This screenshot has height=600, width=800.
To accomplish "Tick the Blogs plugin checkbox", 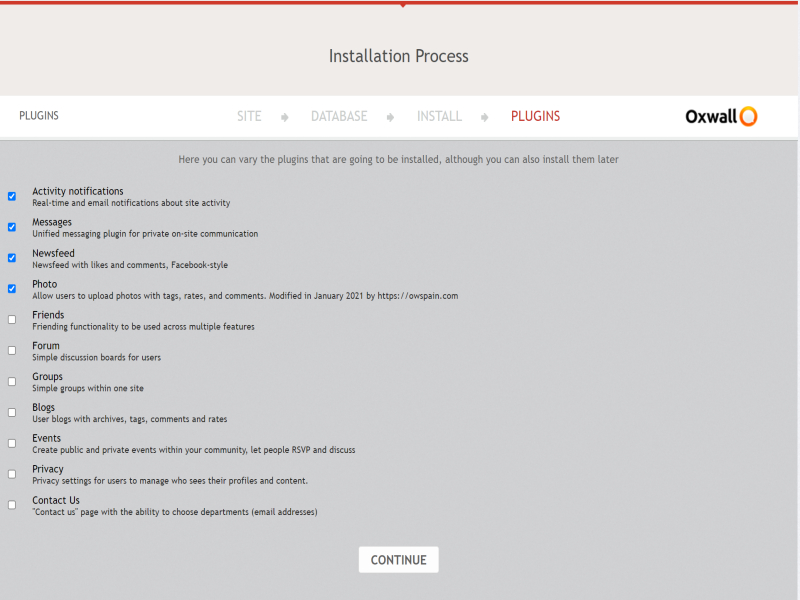I will (12, 412).
